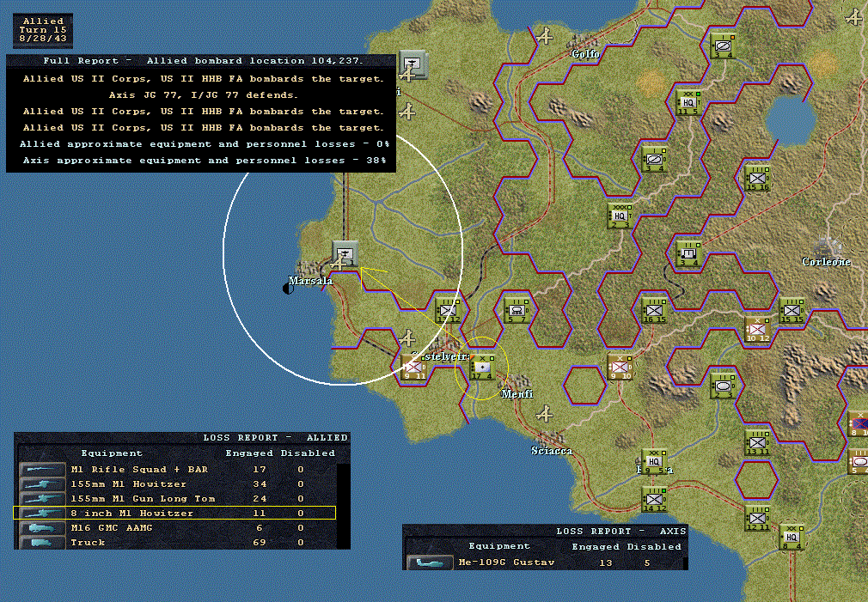Click the M1 Rifle Squad equipment icon
Screen dimensions: 868x602
[42, 470]
